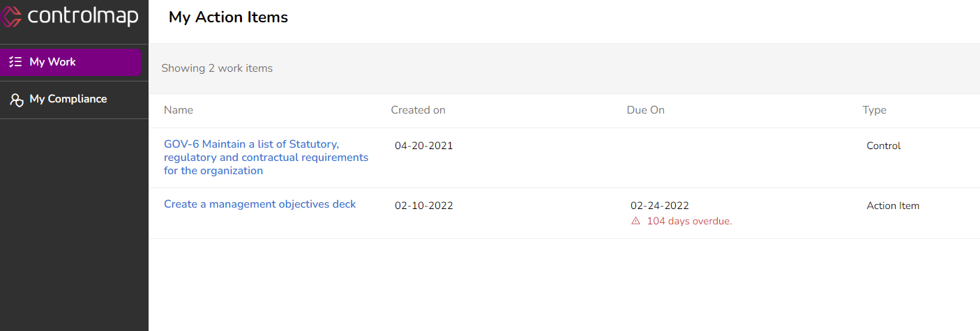
Task: Click the Name column header
Action: (179, 110)
